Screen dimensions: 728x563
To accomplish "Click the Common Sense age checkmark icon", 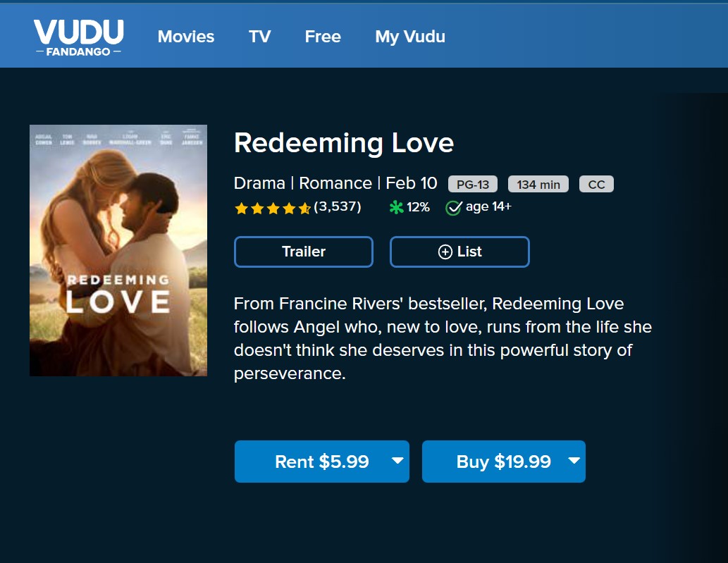I will tap(454, 208).
